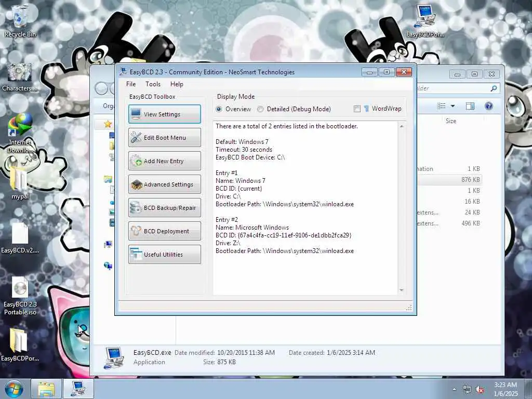This screenshot has height=399, width=532.
Task: Open the Edit Boot Menu tool
Action: [x=165, y=137]
